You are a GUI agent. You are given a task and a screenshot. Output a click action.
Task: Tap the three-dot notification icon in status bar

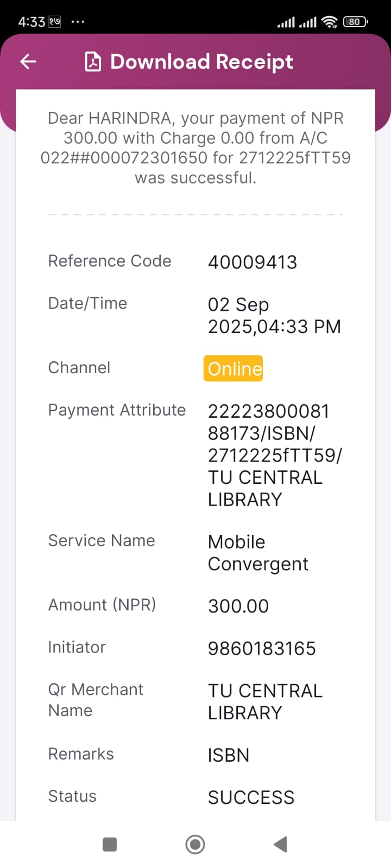tap(78, 22)
